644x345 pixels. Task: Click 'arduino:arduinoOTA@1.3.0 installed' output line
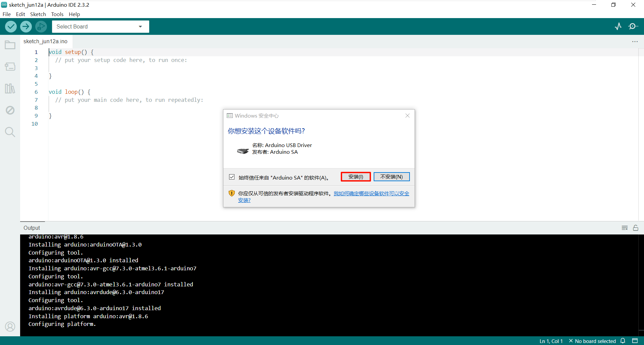pos(83,260)
